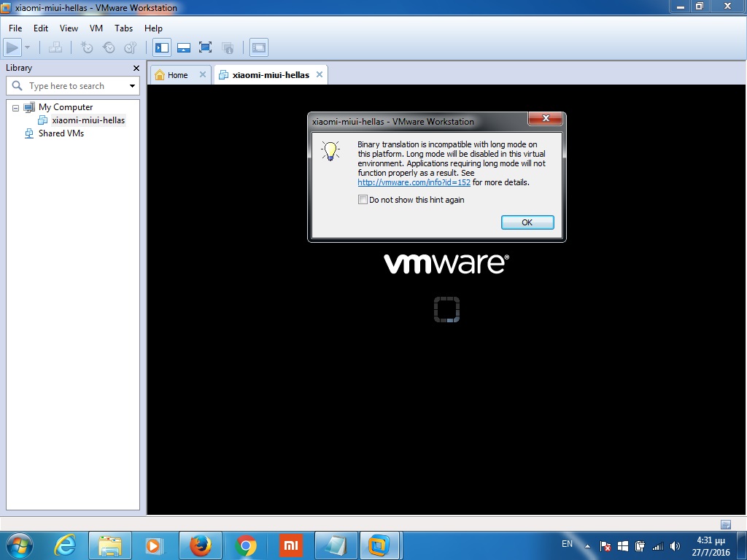Toggle the thumbnail bar icon
Image resolution: width=747 pixels, height=560 pixels.
point(183,47)
